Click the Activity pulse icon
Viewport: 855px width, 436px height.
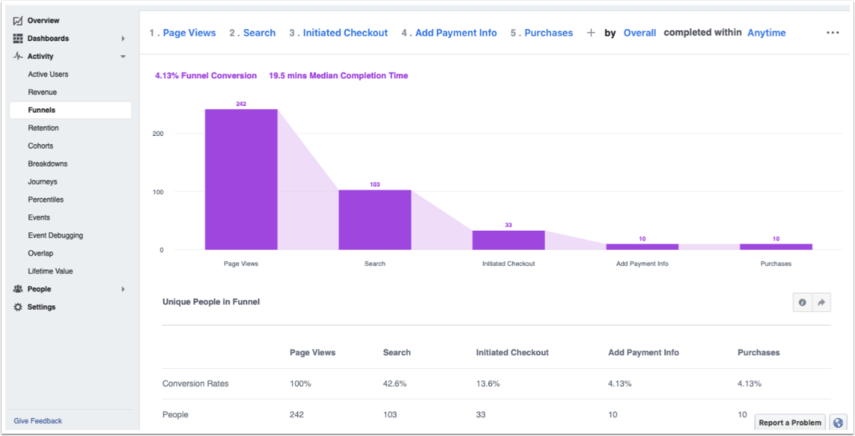point(18,56)
